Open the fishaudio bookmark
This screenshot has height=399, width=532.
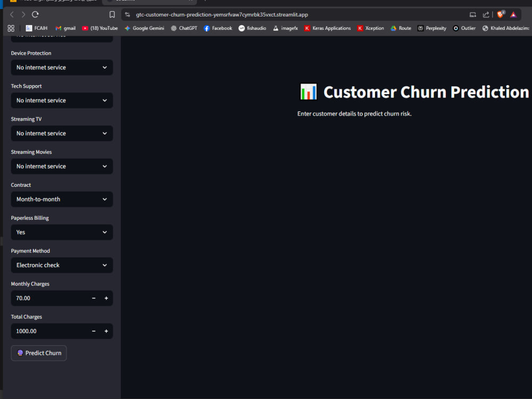pyautogui.click(x=252, y=28)
